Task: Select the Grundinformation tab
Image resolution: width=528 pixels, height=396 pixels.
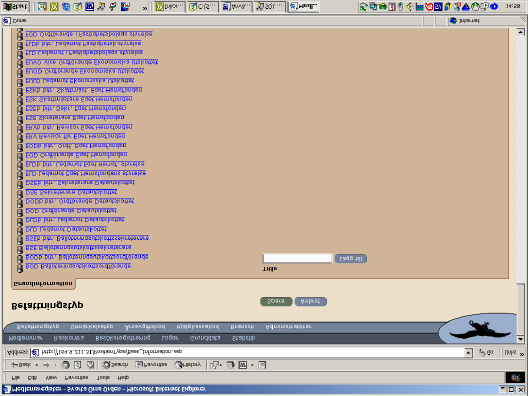Action: pos(43,284)
